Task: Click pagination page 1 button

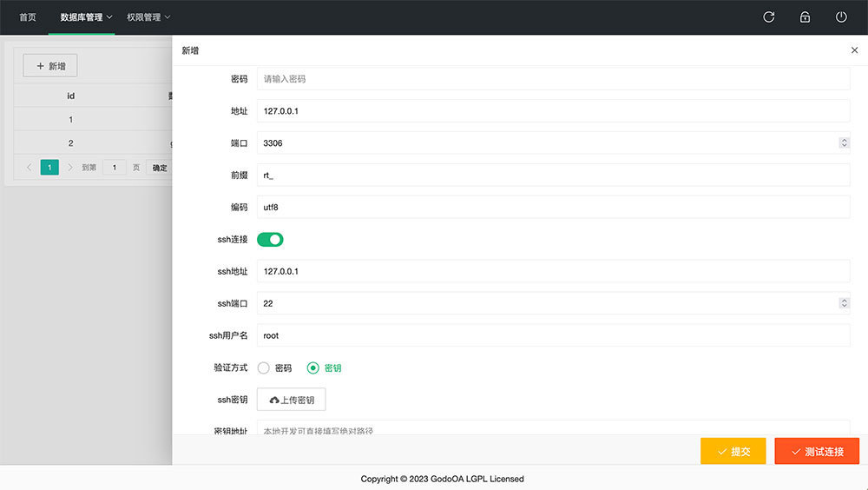Action: [49, 168]
